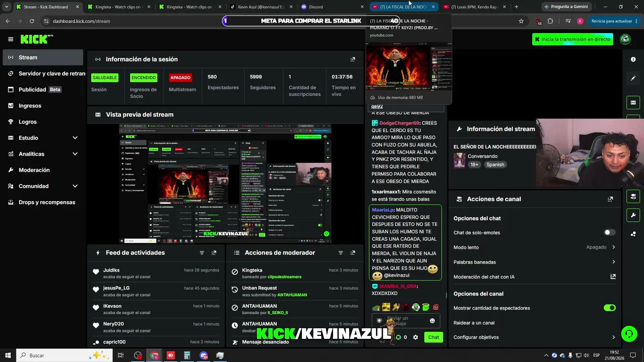
Task: Pop out the Feed de actividades panel
Action: coord(214,253)
